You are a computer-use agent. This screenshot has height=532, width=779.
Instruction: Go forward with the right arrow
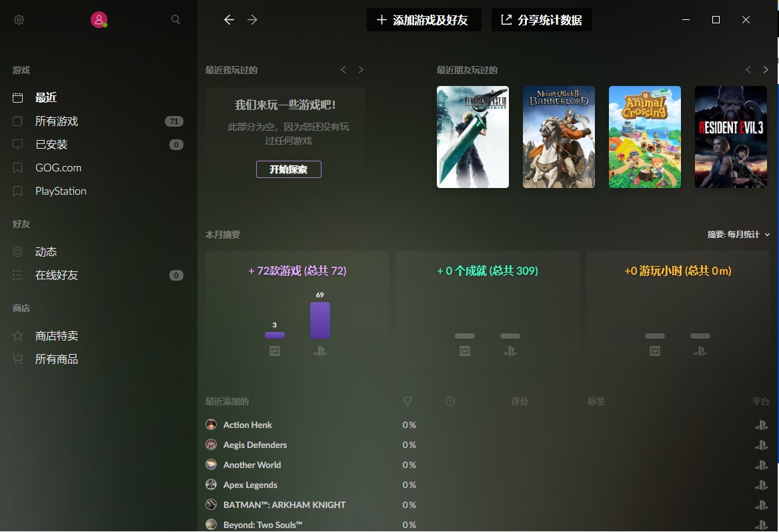252,20
